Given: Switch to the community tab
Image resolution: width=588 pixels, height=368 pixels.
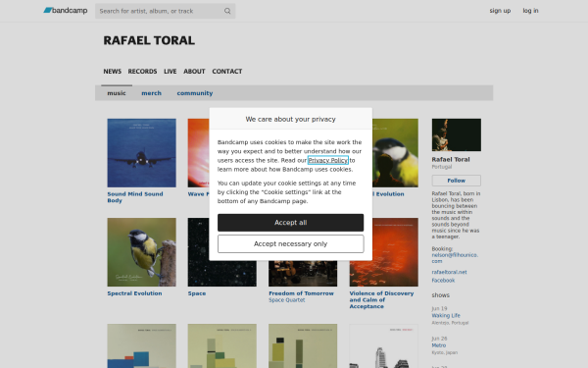Looking at the screenshot, I should point(195,93).
